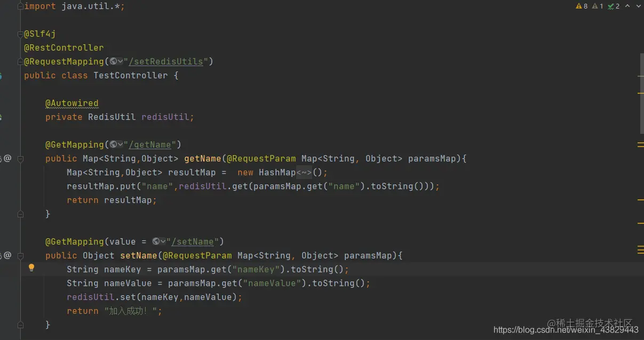Click the @RequestParam annotation in setName signature
Viewport: 644px width, 340px height.
(197, 256)
